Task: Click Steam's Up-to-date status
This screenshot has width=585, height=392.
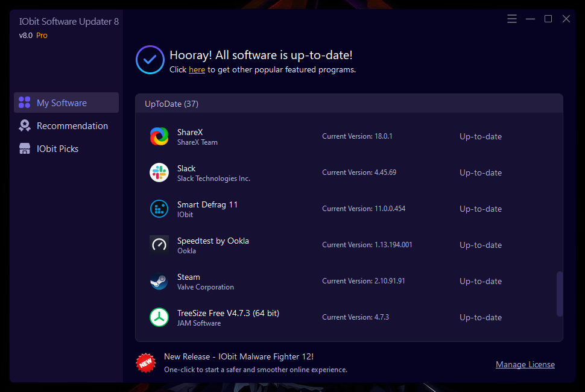Action: tap(481, 281)
